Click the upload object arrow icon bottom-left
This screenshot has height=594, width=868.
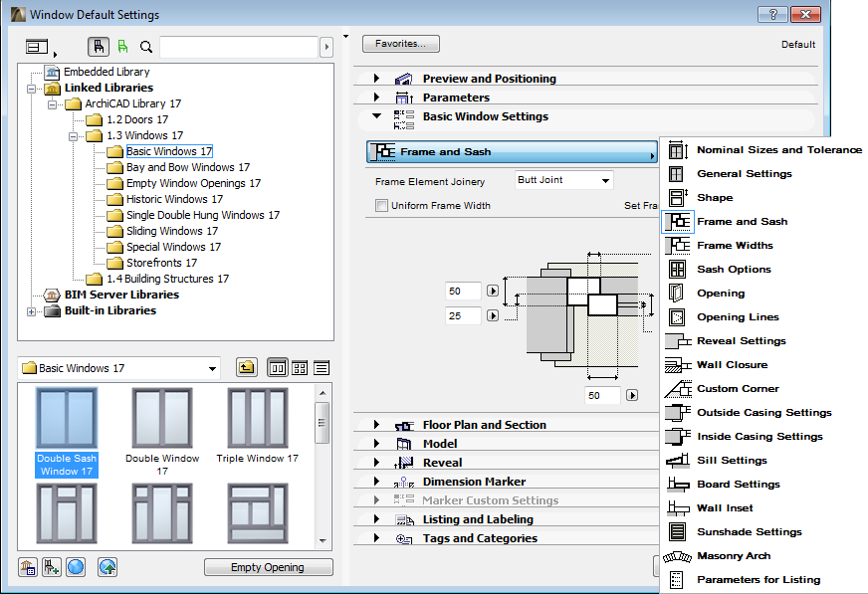pos(107,566)
